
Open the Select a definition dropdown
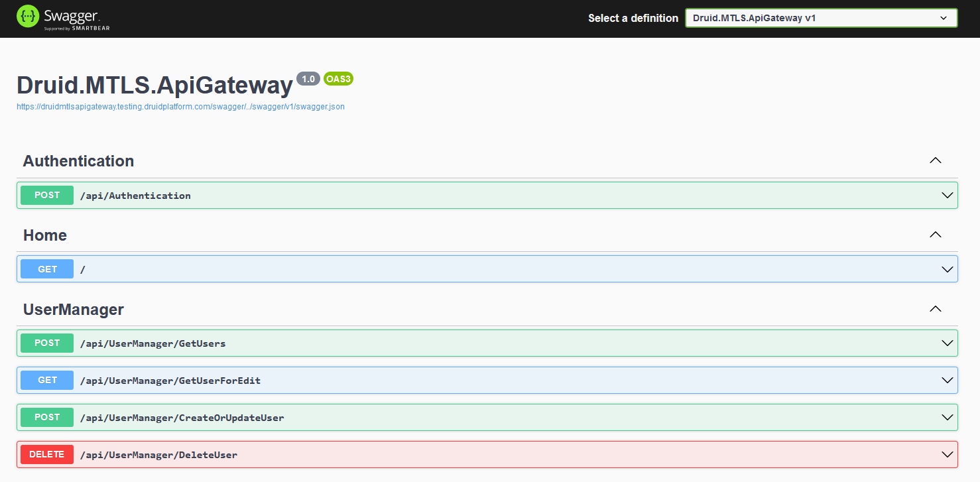tap(821, 18)
